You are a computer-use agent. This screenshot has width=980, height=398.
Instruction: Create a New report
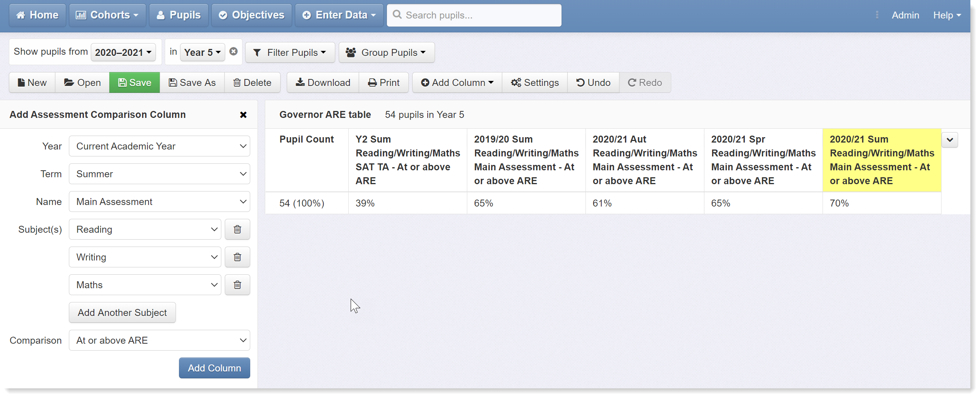32,82
